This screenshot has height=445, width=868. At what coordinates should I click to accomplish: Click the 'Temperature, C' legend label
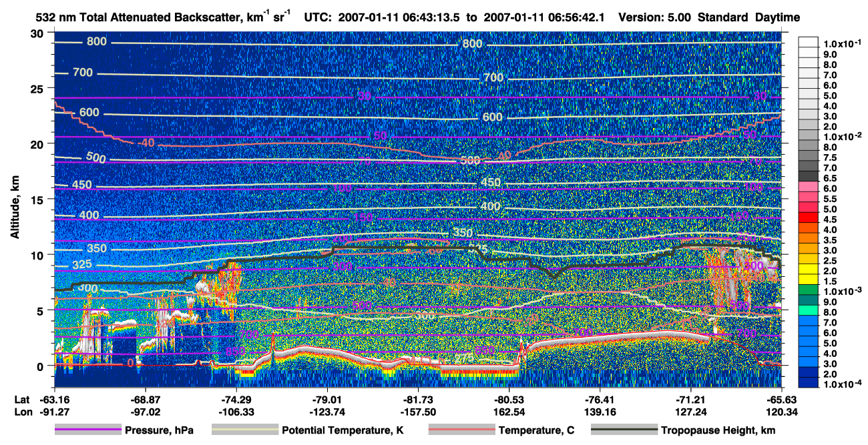click(x=536, y=430)
